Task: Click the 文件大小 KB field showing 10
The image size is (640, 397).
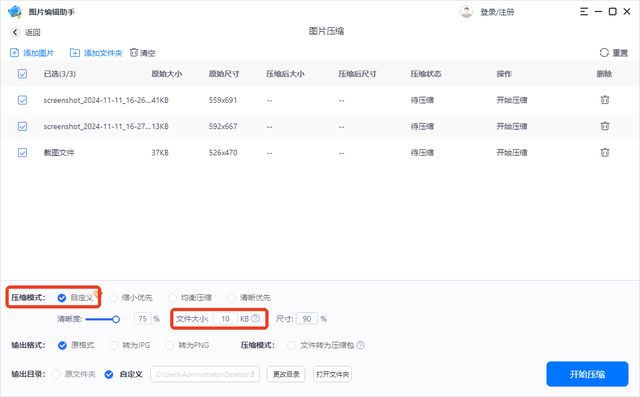Action: click(225, 319)
